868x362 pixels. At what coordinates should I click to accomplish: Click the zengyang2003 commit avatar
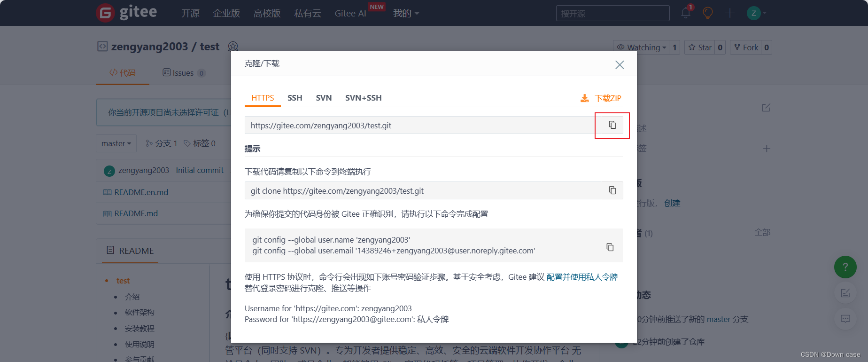(109, 171)
